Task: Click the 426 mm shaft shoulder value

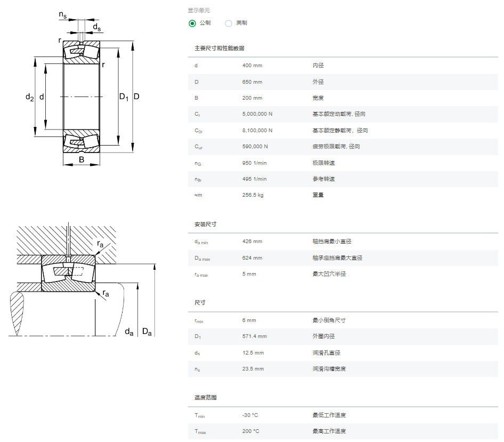Action: [252, 242]
